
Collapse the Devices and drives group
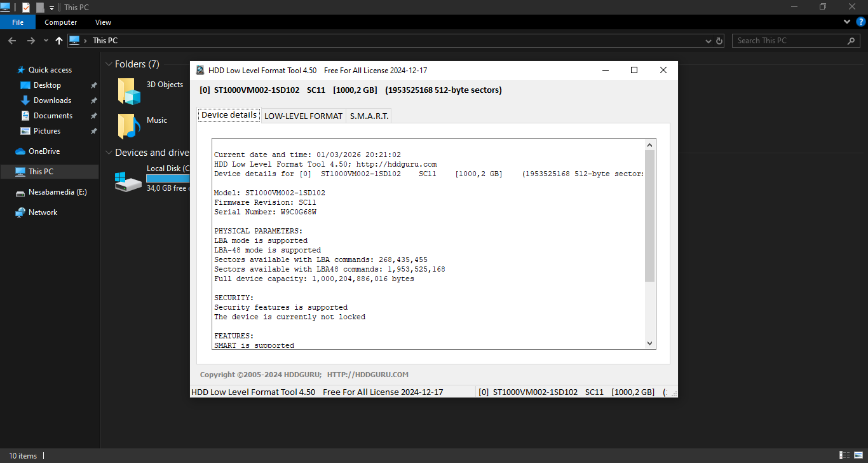(x=109, y=153)
